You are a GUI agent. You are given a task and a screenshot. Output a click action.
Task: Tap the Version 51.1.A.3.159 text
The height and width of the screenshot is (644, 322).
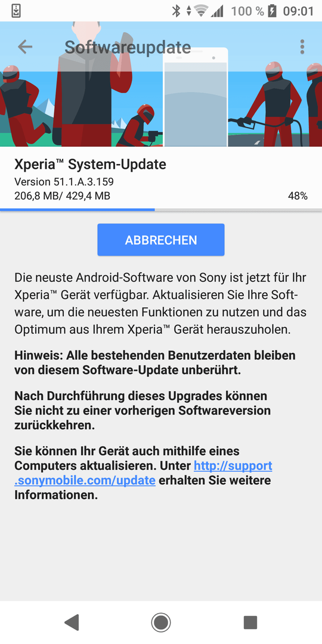pos(64,181)
